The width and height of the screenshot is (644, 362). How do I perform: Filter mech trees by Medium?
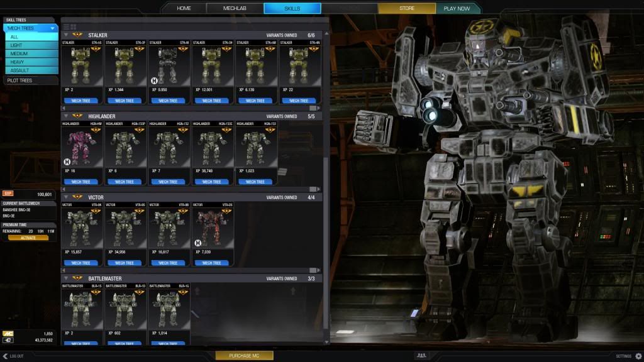(31, 54)
